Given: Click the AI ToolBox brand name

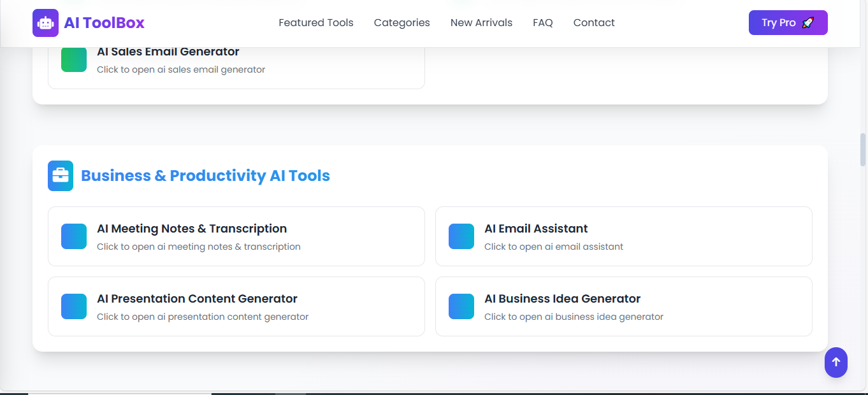Looking at the screenshot, I should 105,23.
